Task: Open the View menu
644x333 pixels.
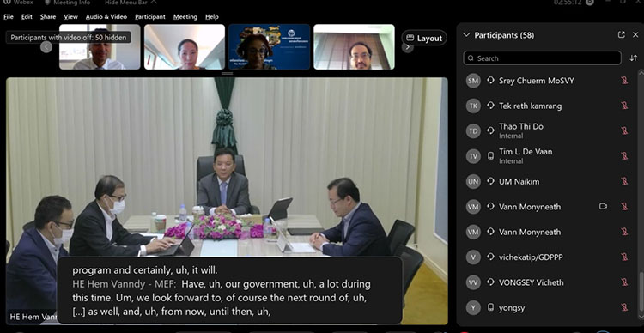Action: coord(70,17)
